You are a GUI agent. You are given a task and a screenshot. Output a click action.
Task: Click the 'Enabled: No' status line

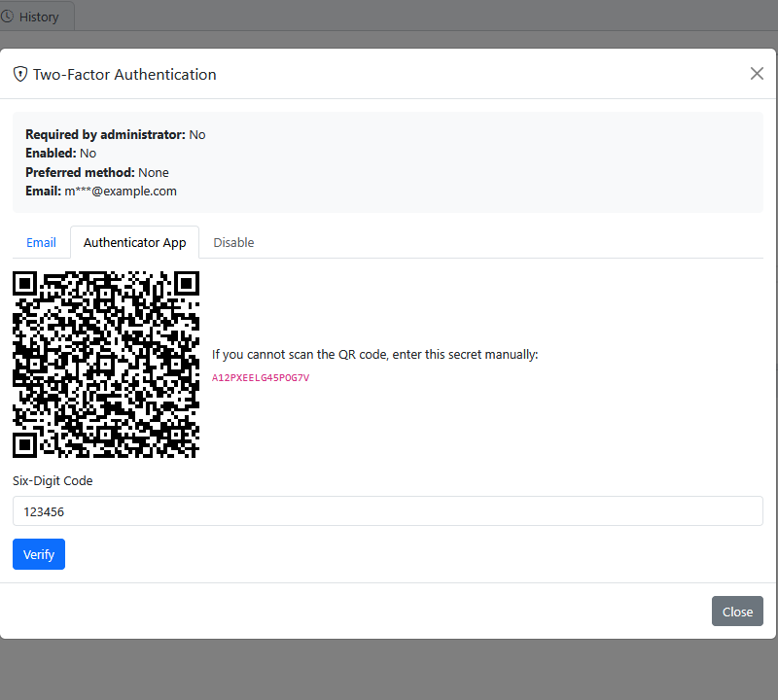(60, 154)
